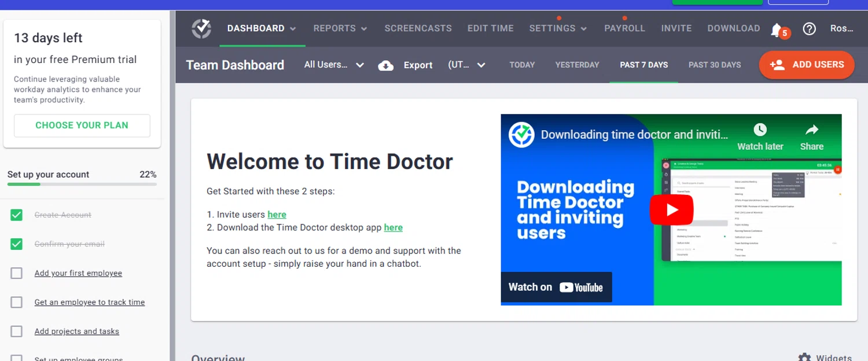Check the Add your first employee box
The height and width of the screenshot is (361, 868).
point(17,273)
